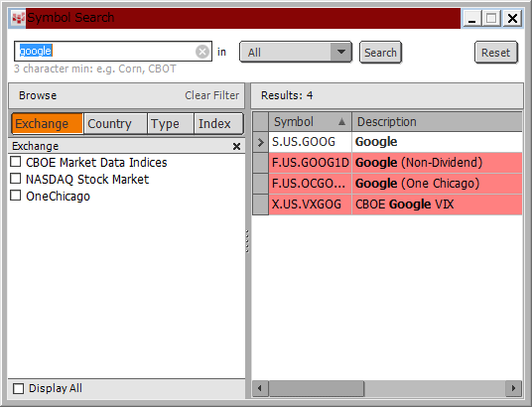Click the panel splitter grip dots
The image size is (532, 407).
(x=247, y=241)
